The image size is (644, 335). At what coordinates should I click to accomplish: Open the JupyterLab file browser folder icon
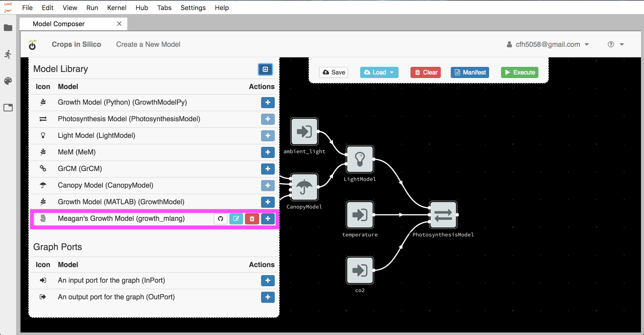point(8,27)
